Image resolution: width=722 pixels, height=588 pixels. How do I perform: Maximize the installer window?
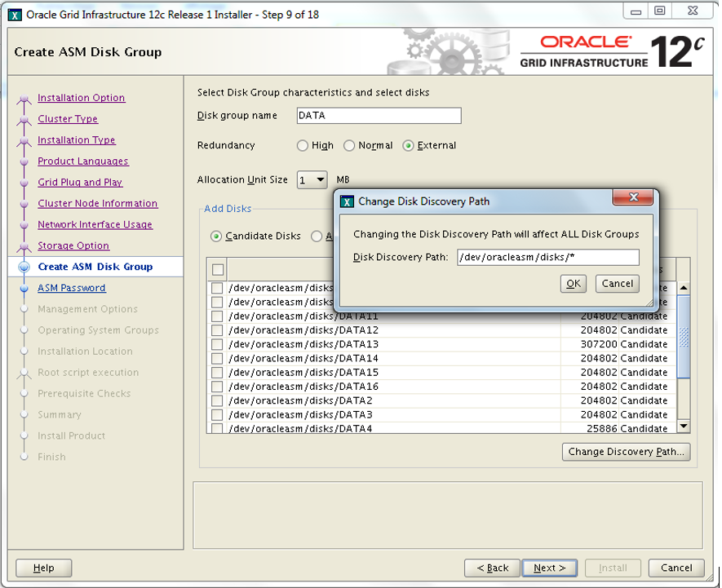click(660, 11)
